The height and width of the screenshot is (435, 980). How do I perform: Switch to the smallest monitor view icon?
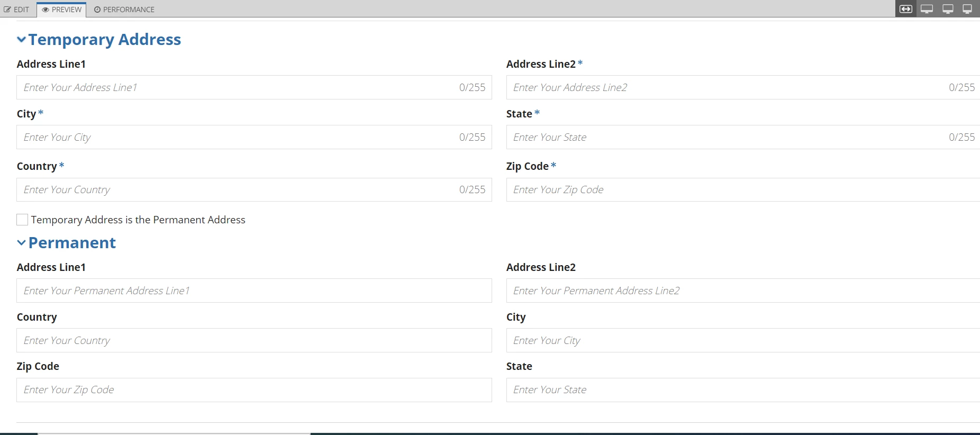coord(967,9)
